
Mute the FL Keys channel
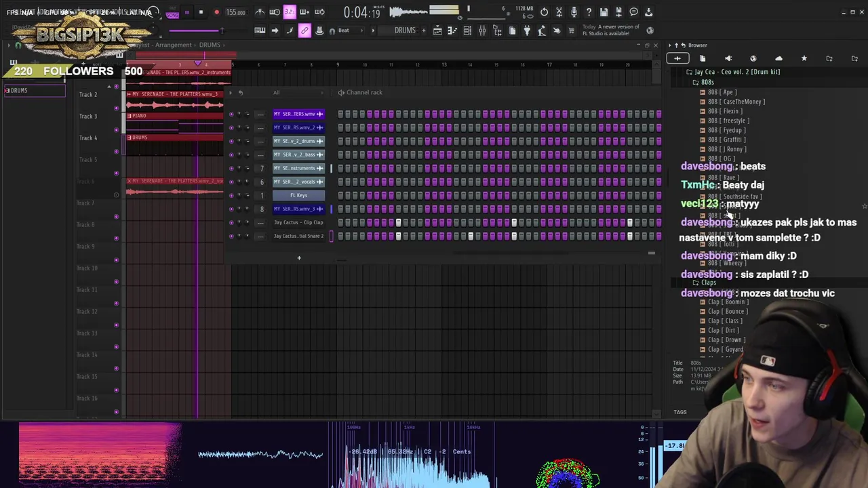click(x=231, y=195)
